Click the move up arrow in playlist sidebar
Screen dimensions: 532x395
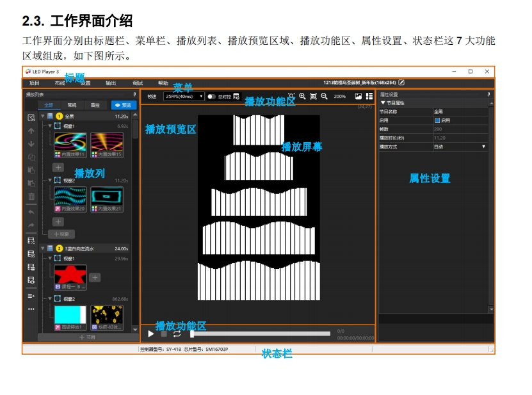point(31,131)
